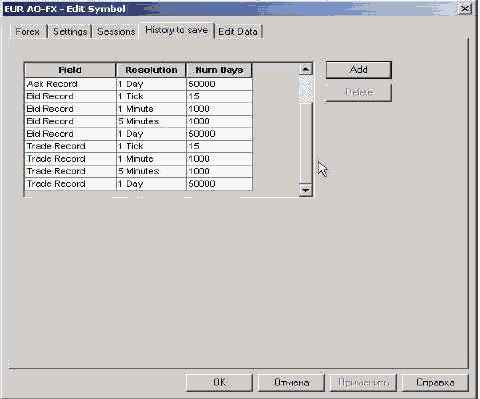Screen dimensions: 480x399
Task: Select Bid Record 1 Tick's 15 days cell
Action: click(219, 96)
